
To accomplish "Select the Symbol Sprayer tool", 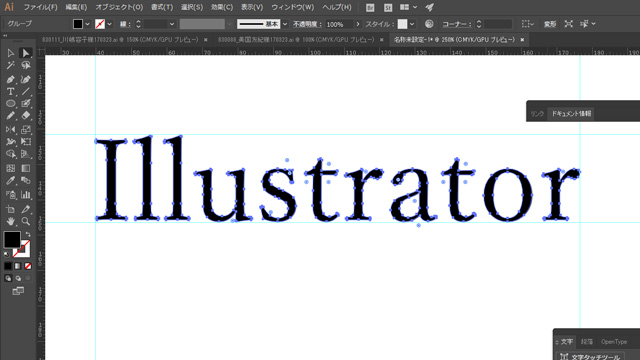I will pos(11,195).
